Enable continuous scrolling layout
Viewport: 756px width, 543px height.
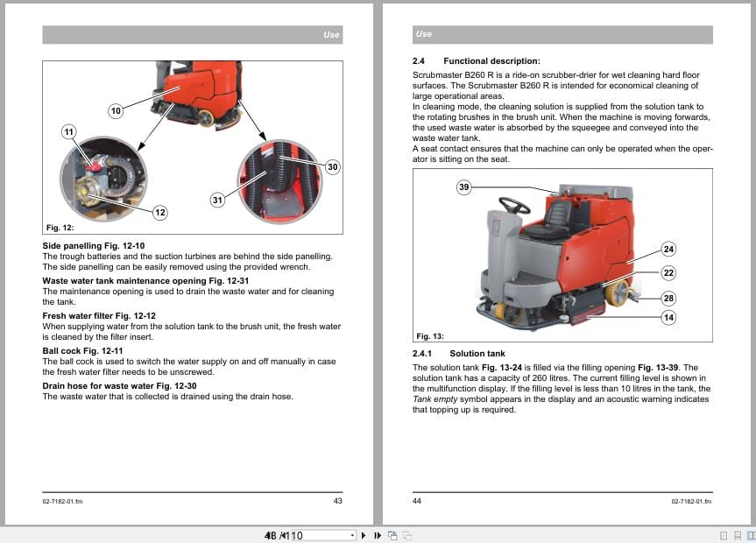coord(737,534)
